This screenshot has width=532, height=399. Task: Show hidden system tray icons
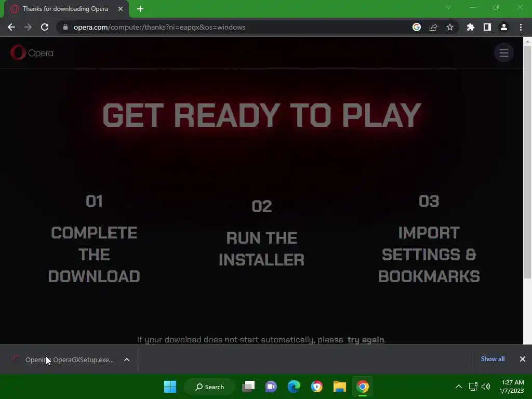[x=458, y=387]
